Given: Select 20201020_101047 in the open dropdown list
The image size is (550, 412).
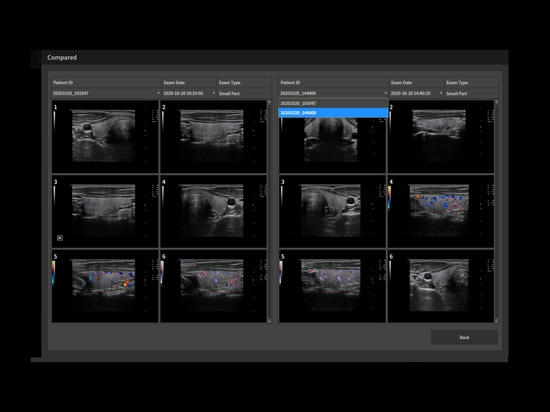Looking at the screenshot, I should click(333, 103).
